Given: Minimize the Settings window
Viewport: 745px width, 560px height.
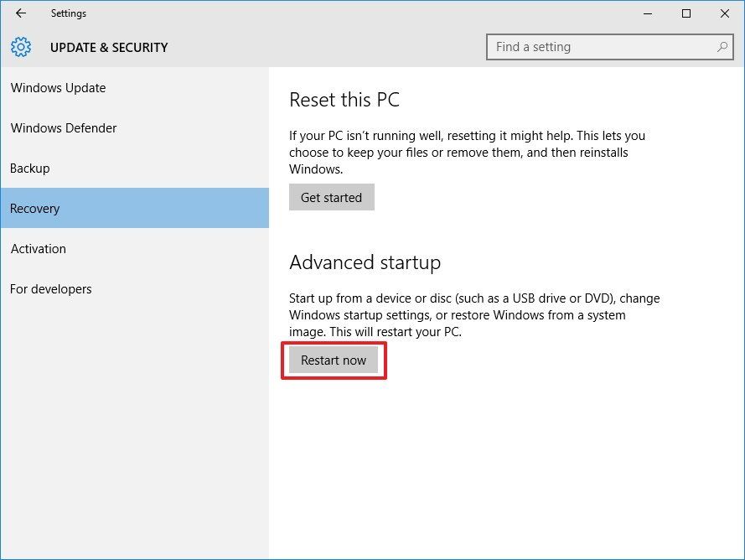Looking at the screenshot, I should [648, 13].
